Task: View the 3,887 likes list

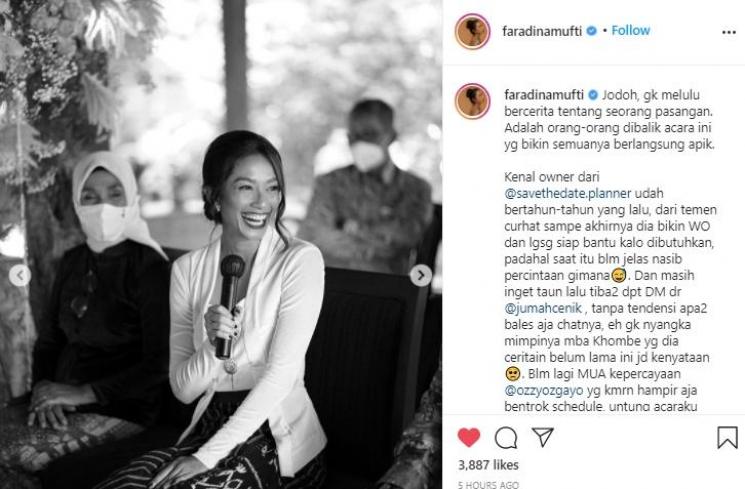Action: (488, 465)
